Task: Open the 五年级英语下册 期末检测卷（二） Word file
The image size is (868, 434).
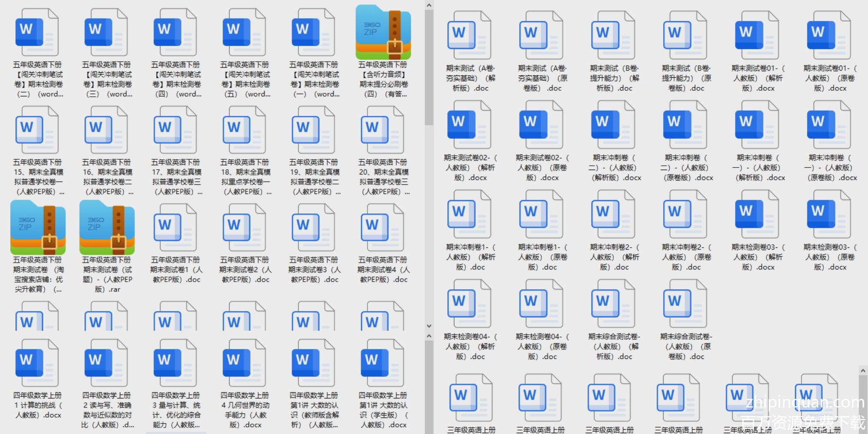Action: pos(37,33)
